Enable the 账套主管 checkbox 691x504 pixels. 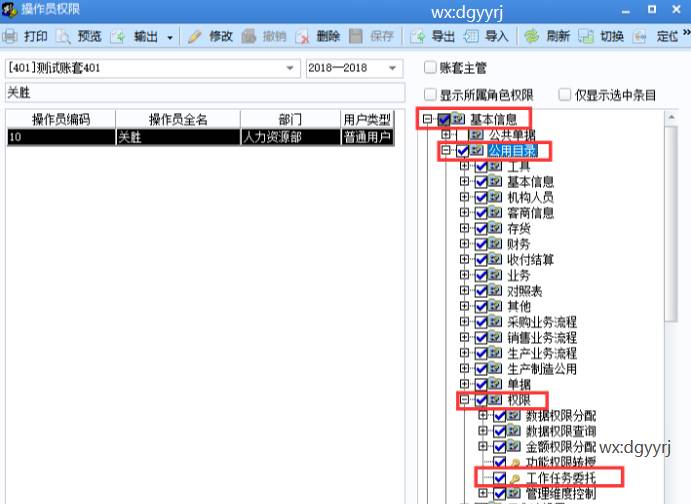point(430,68)
